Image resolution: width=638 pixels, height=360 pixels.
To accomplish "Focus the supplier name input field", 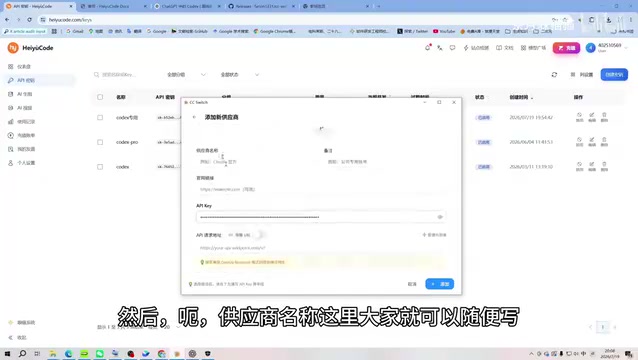I will point(257,162).
